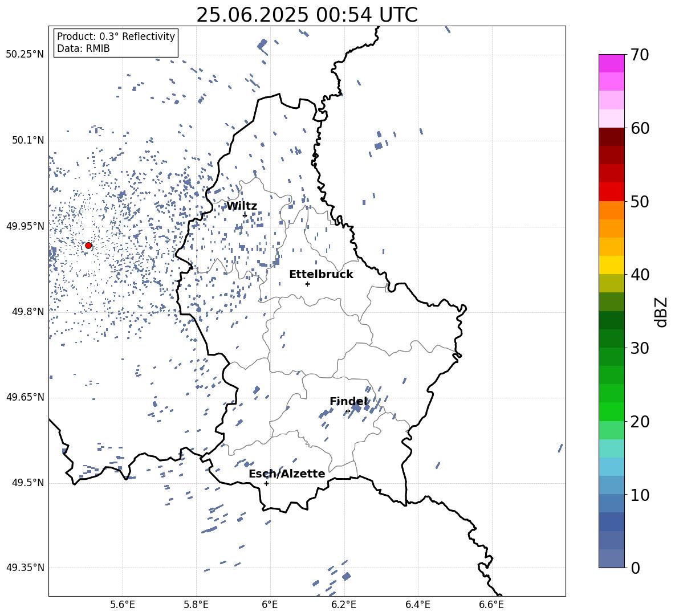Click the dark green colorbar segment at 30
The width and height of the screenshot is (675, 616).
point(611,338)
